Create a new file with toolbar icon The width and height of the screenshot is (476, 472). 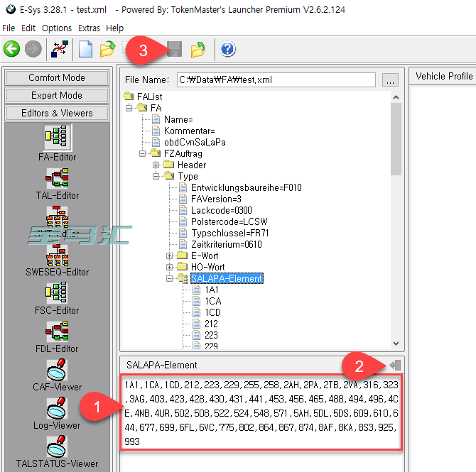(x=85, y=49)
